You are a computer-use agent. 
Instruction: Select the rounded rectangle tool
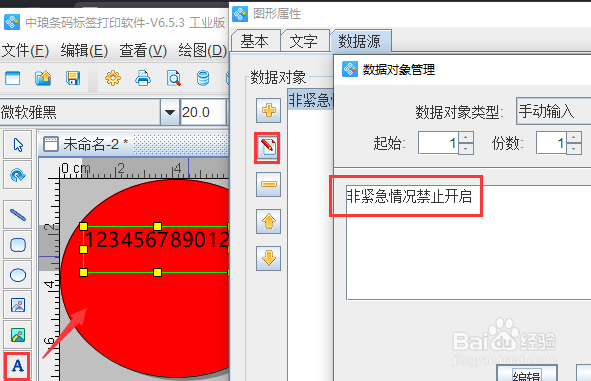[x=18, y=245]
